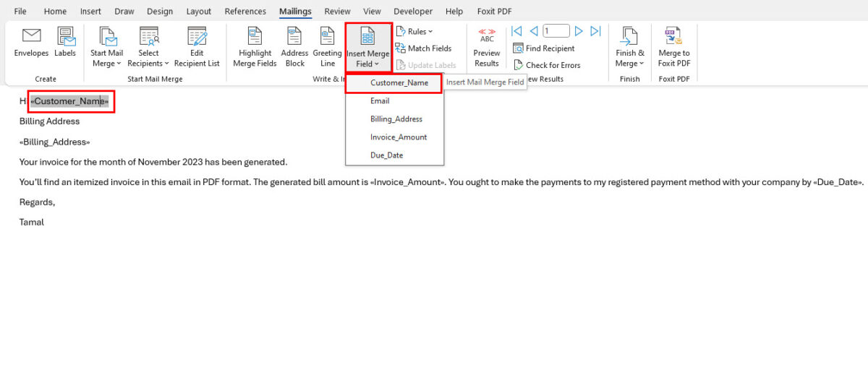The image size is (868, 365).
Task: Choose Billing_Address from field list
Action: [x=393, y=119]
